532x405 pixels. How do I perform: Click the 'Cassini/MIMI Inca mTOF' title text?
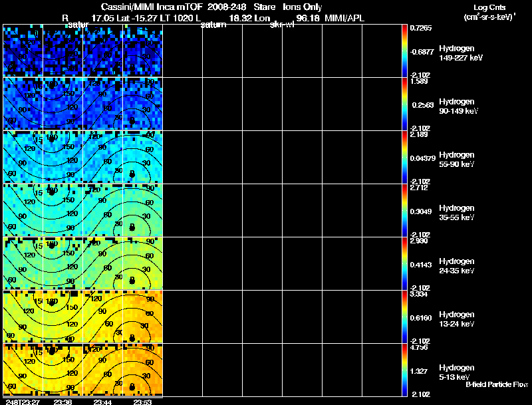pyautogui.click(x=152, y=7)
